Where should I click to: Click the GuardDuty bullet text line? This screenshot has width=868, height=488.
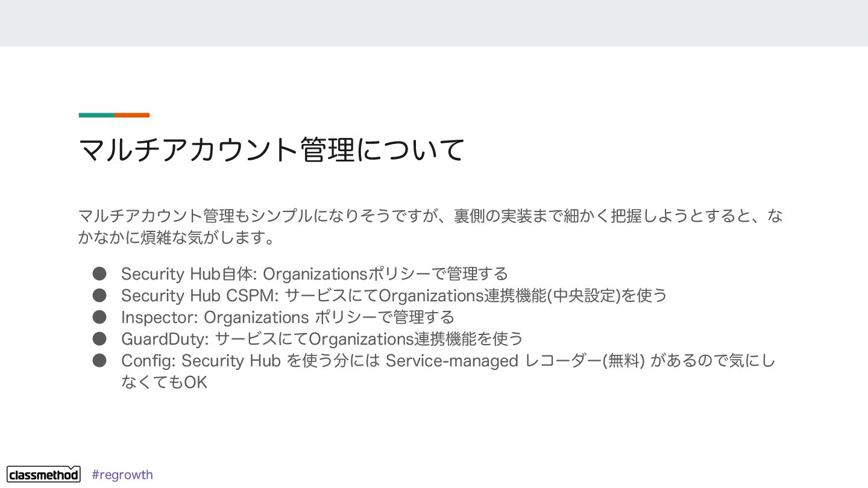click(322, 339)
